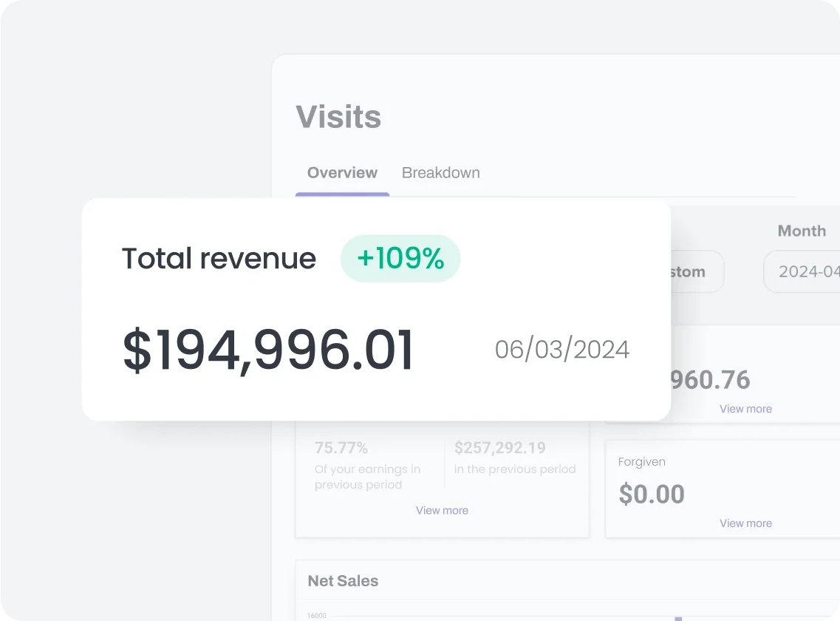Click the 'in the previous period' caption

515,469
